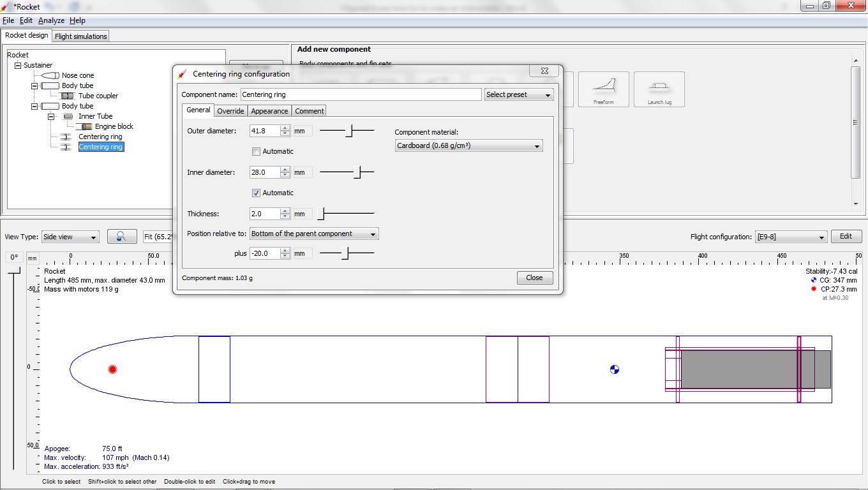Switch to the Flight simulations tab
868x490 pixels.
pos(80,36)
